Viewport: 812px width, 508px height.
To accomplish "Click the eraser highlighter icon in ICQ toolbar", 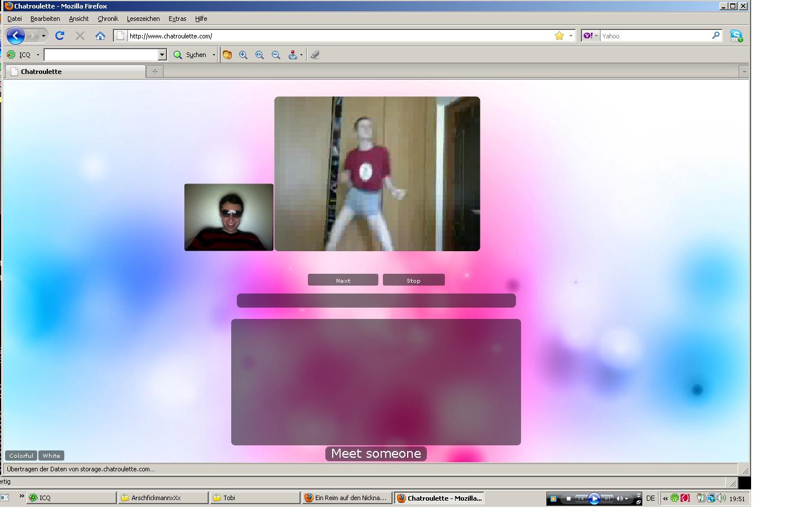I will coord(315,55).
